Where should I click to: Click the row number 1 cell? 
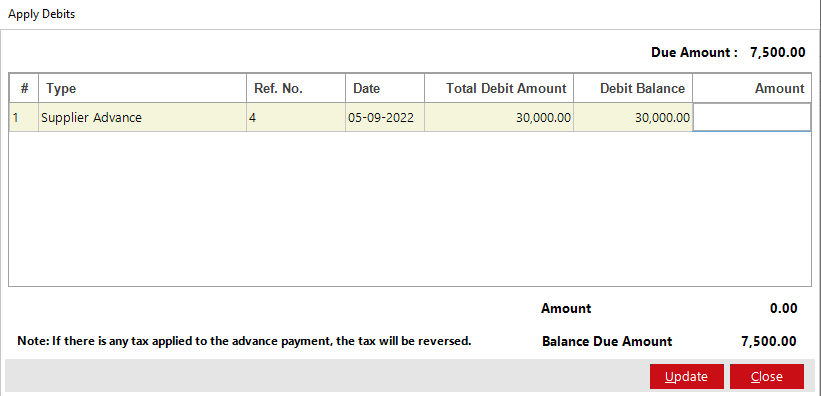click(24, 117)
